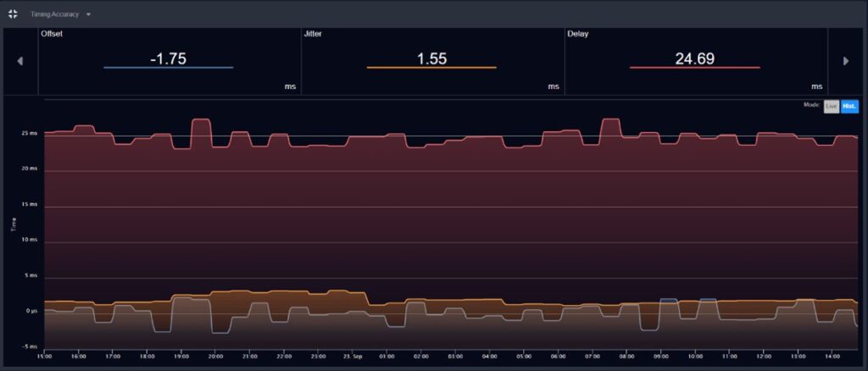868x371 pixels.
Task: Click the Timing Accuracy panel title
Action: pos(55,14)
